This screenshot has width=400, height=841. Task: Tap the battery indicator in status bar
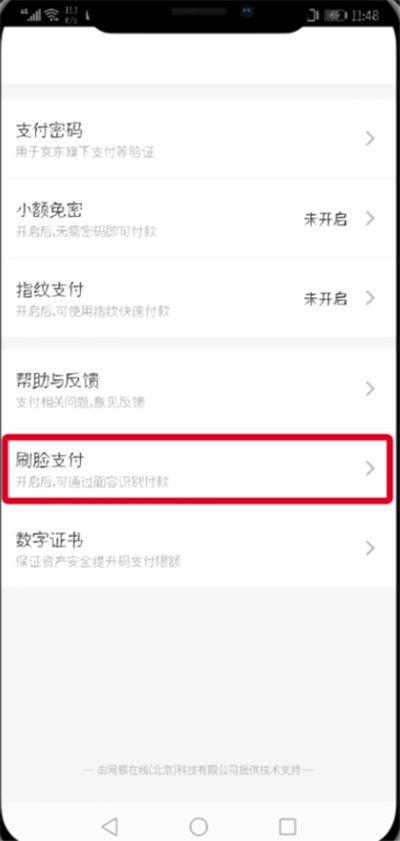pyautogui.click(x=336, y=16)
